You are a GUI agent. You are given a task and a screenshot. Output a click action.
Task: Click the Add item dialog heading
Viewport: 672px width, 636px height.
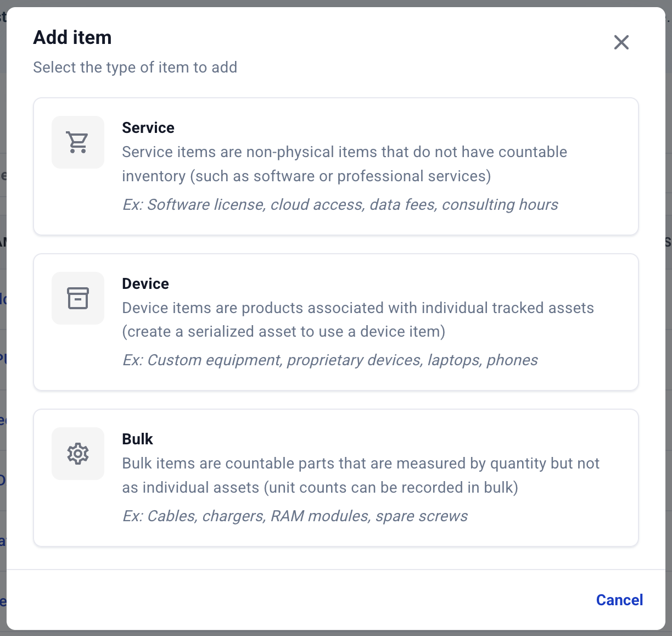(72, 37)
